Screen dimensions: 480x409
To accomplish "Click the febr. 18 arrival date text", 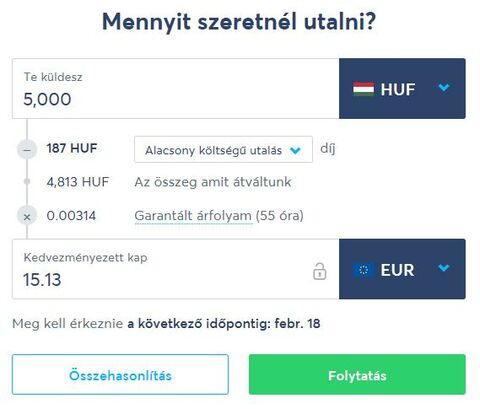I will [297, 323].
